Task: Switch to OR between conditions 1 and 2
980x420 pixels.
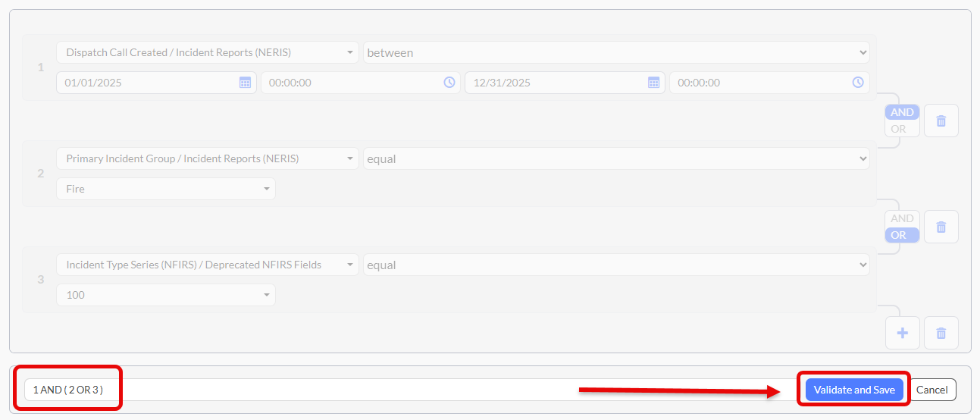Action: pos(898,129)
